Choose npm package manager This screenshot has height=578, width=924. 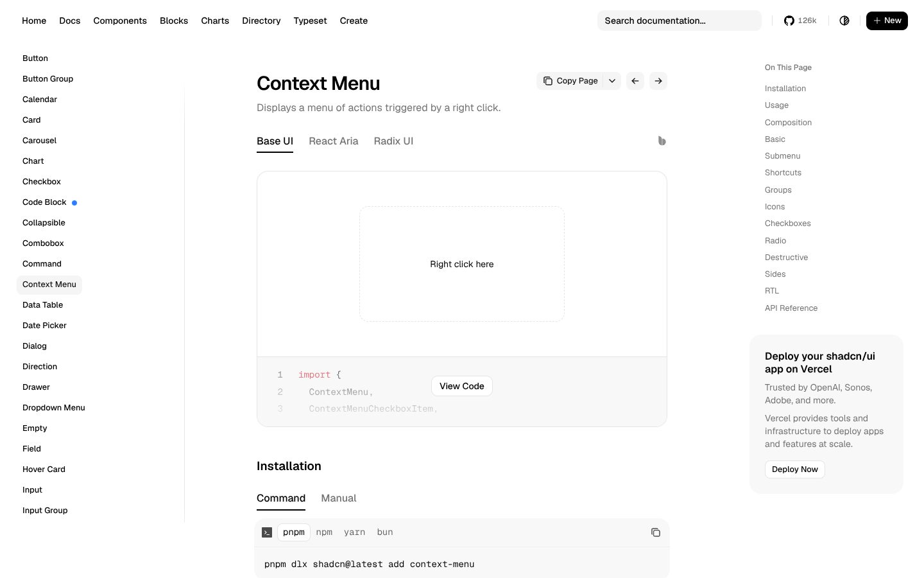[x=324, y=532]
